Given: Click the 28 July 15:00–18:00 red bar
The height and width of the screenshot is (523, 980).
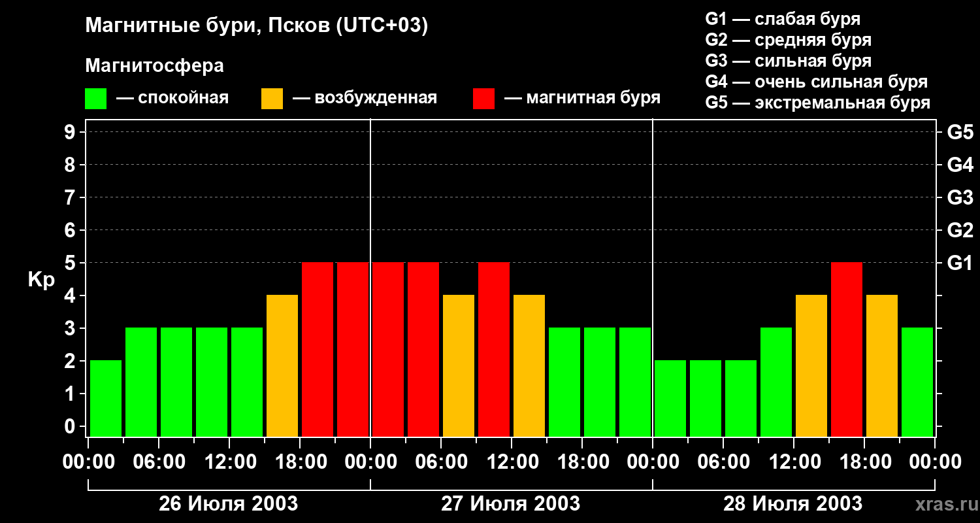Looking at the screenshot, I should (x=847, y=349).
